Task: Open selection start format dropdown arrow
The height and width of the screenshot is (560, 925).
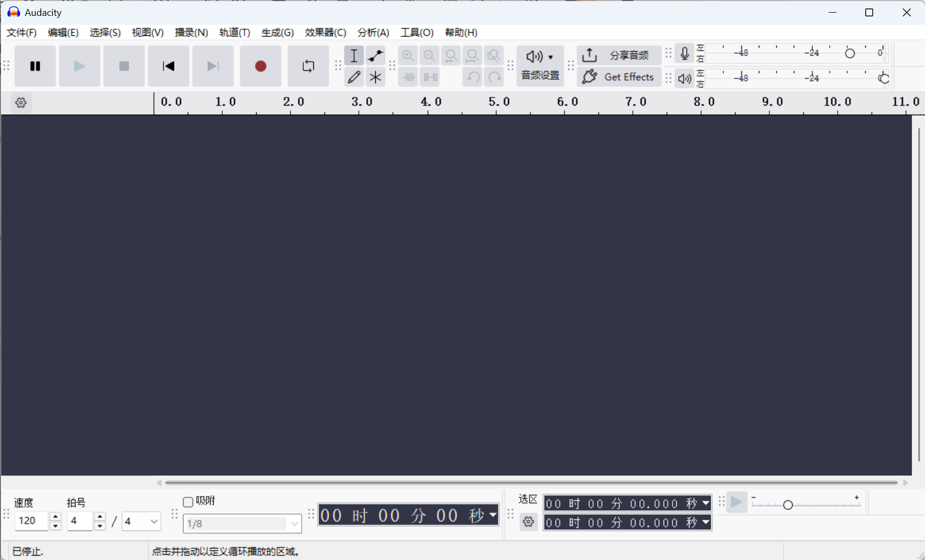Action: (706, 503)
